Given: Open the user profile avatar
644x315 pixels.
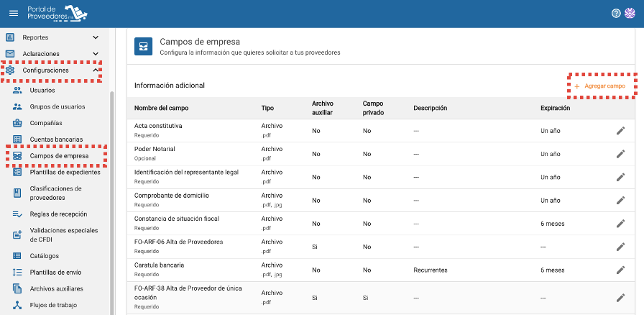Looking at the screenshot, I should point(630,13).
